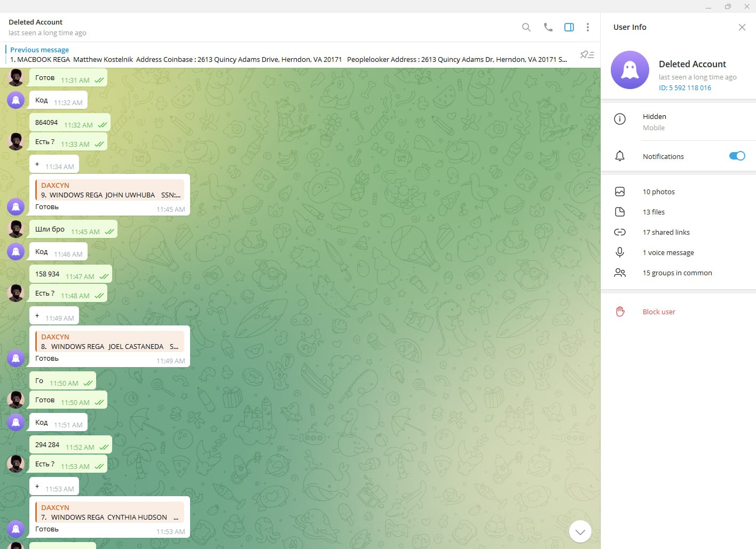Image resolution: width=756 pixels, height=549 pixels.
Task: Click the 'Готов' message at 11:50 AM
Action: (68, 400)
